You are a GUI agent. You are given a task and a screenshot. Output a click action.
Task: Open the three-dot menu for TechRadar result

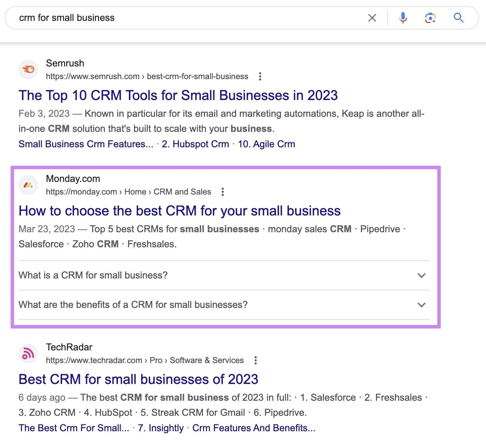tap(255, 360)
